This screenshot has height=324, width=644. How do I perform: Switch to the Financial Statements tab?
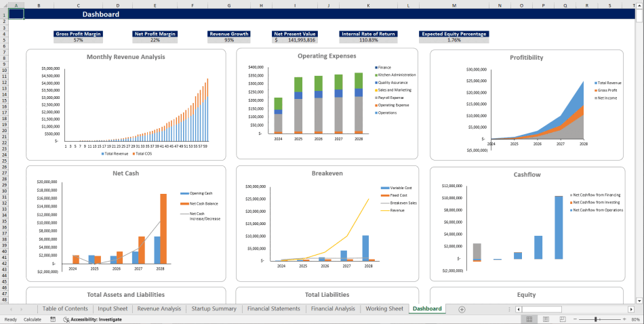coord(273,309)
